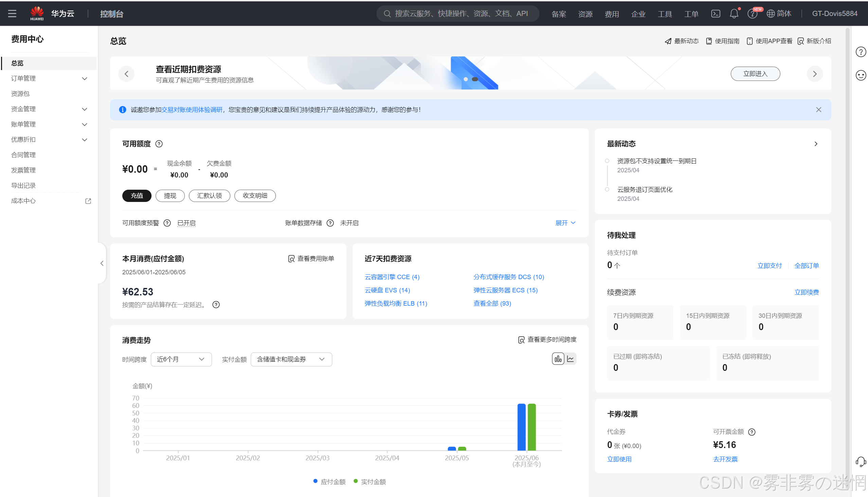Click the help icon beside 按需的产品结算 note
Viewport: 868px width, 497px height.
216,305
